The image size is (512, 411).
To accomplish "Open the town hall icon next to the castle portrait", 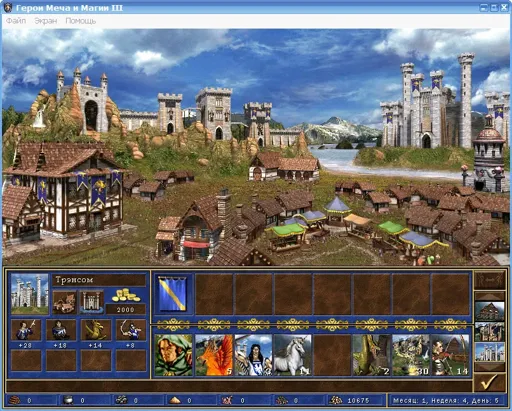I will pyautogui.click(x=64, y=302).
